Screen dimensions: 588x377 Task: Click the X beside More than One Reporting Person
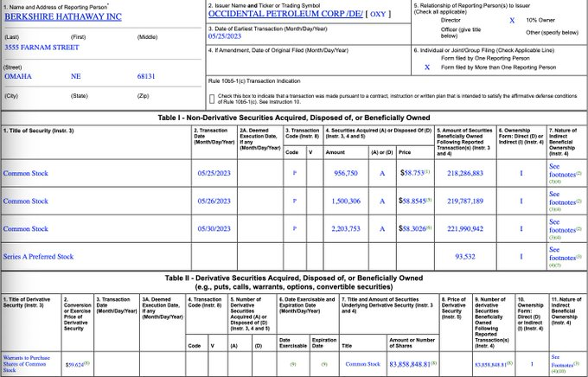pos(427,67)
